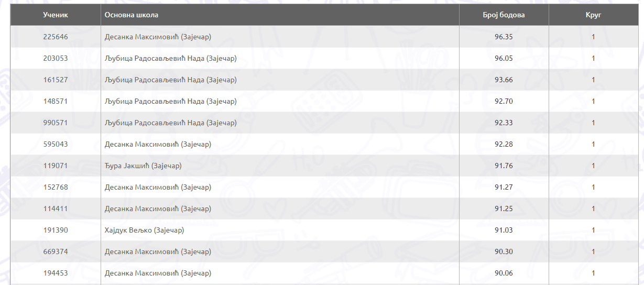Image resolution: width=644 pixels, height=285 pixels.
Task: Click the Хајдук Вељко (Зајечар) school cell
Action: 145,230
